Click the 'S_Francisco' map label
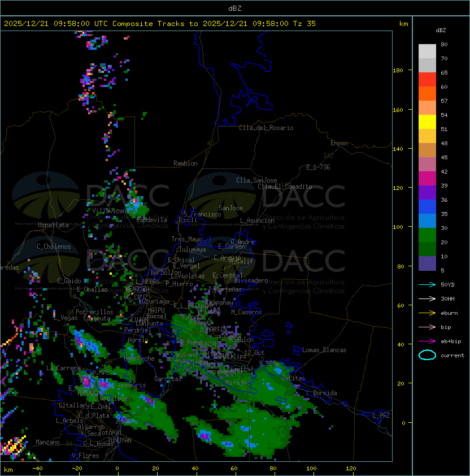Viewport: 470px width, 476px height. [x=202, y=214]
